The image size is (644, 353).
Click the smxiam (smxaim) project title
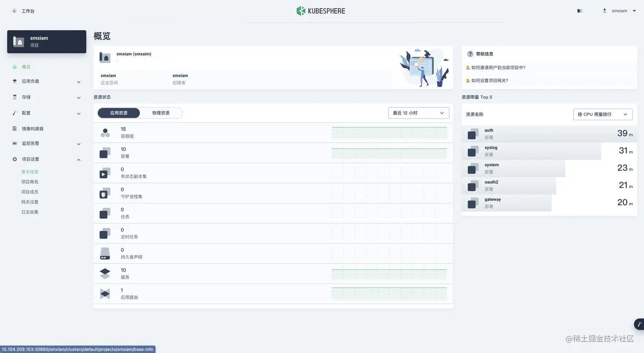(x=134, y=54)
